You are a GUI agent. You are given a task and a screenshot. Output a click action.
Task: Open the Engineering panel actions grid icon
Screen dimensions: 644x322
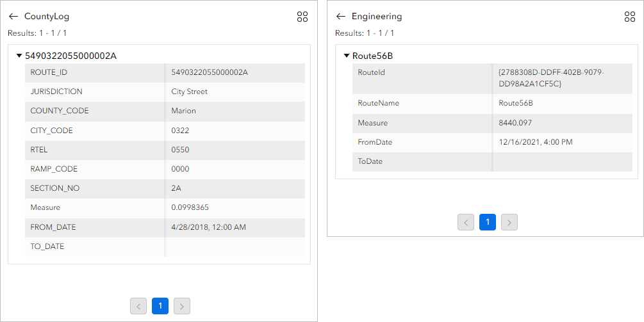(629, 17)
